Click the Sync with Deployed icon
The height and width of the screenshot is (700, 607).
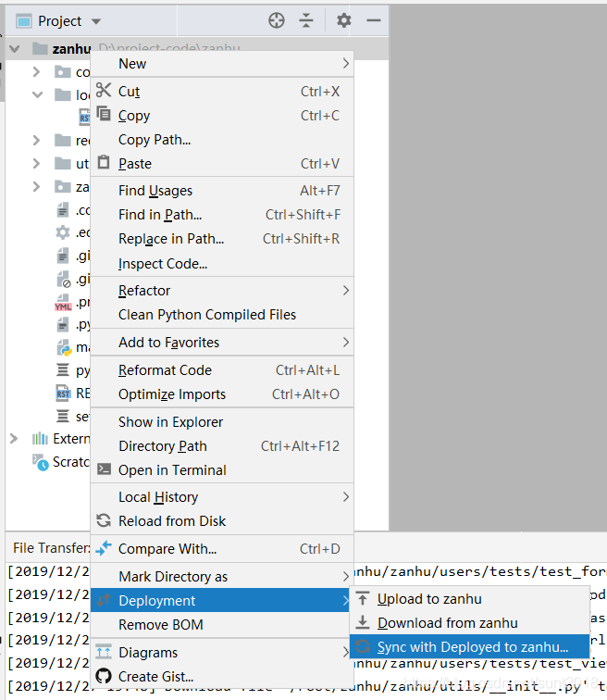363,646
